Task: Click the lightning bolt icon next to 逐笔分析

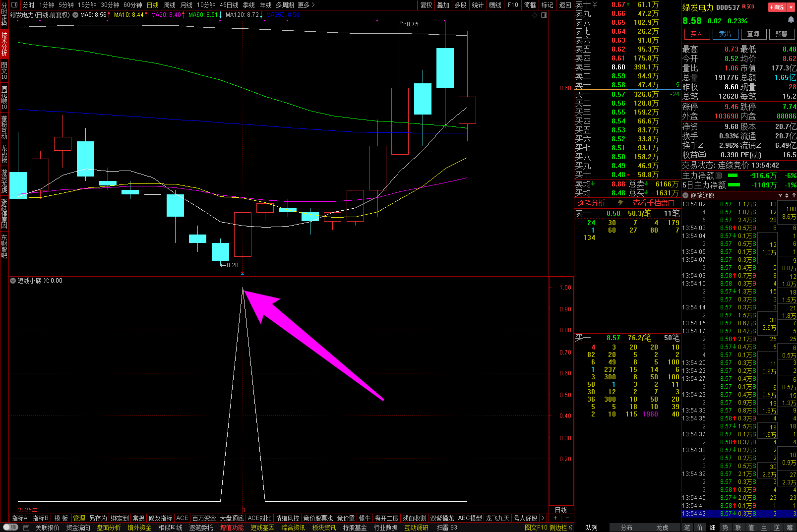Action: click(620, 203)
